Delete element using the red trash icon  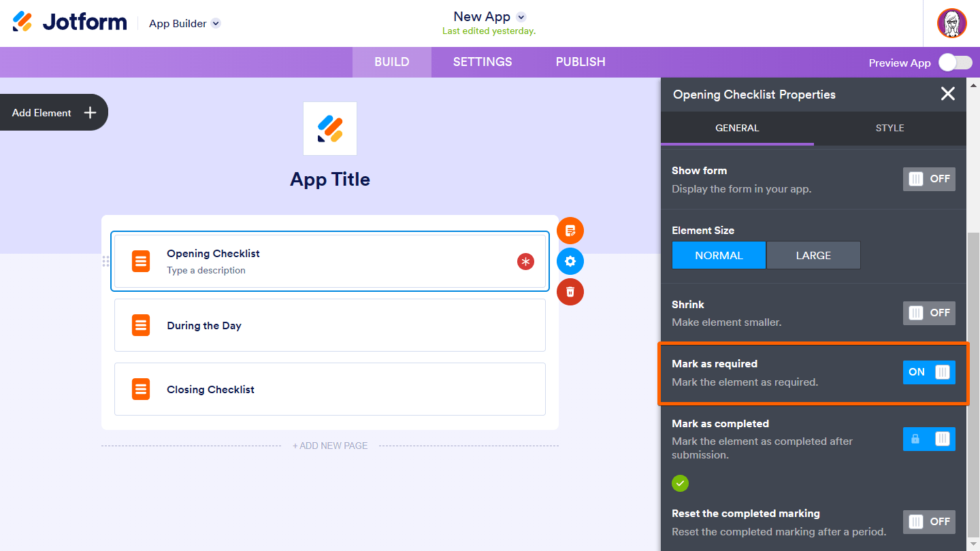coord(570,292)
